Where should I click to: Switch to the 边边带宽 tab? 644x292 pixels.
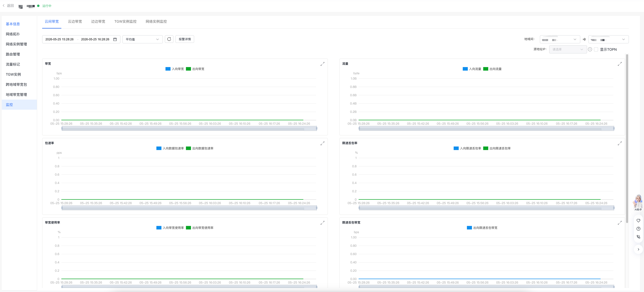pyautogui.click(x=98, y=22)
